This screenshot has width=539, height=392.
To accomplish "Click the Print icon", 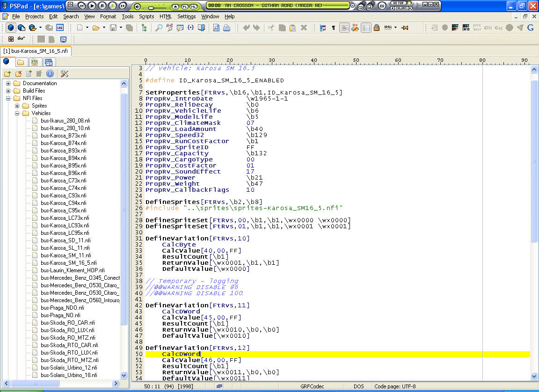I will tap(227, 28).
